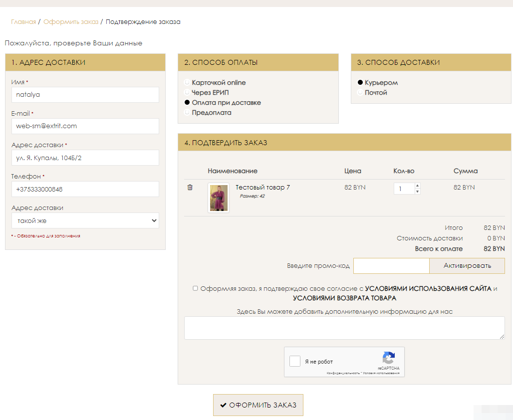Screen dimensions: 513x420
Task: Select Карточкой online payment option
Action: (x=187, y=82)
